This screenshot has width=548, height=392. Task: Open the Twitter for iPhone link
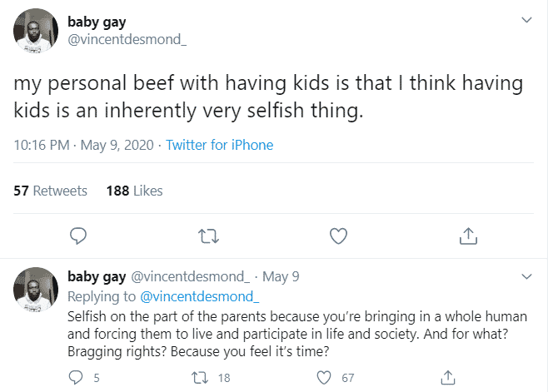tap(220, 145)
